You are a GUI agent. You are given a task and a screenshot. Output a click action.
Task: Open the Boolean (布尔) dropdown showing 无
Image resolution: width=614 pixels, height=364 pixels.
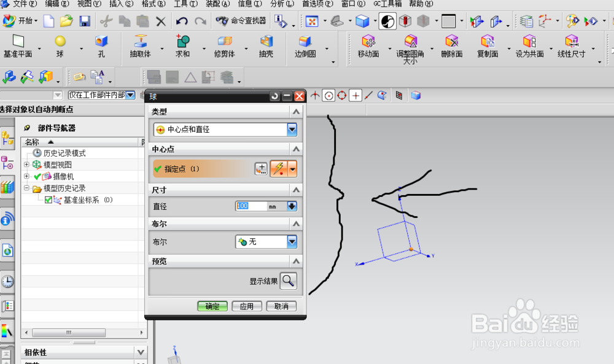tap(292, 242)
